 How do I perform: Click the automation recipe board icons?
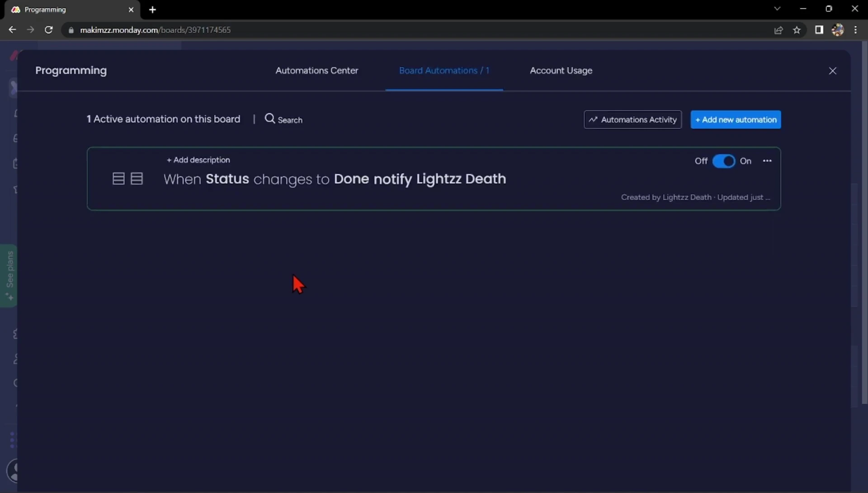pyautogui.click(x=127, y=179)
